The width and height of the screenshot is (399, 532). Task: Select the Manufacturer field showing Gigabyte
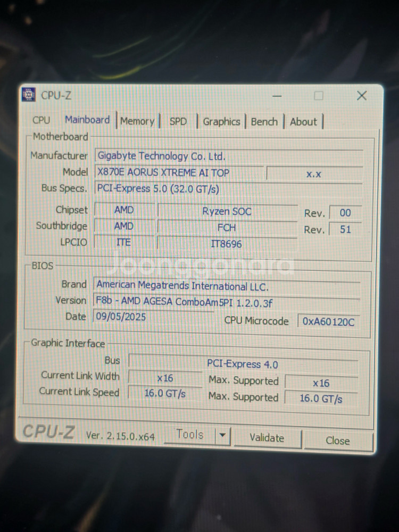[x=229, y=156]
